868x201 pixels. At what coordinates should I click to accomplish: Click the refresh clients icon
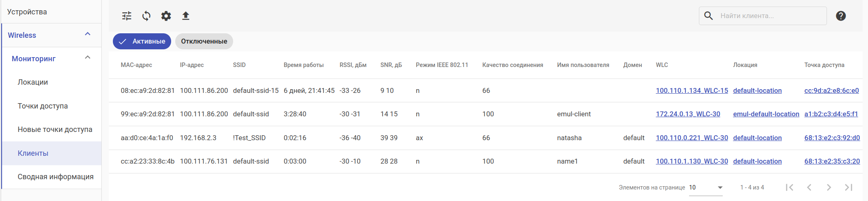146,16
